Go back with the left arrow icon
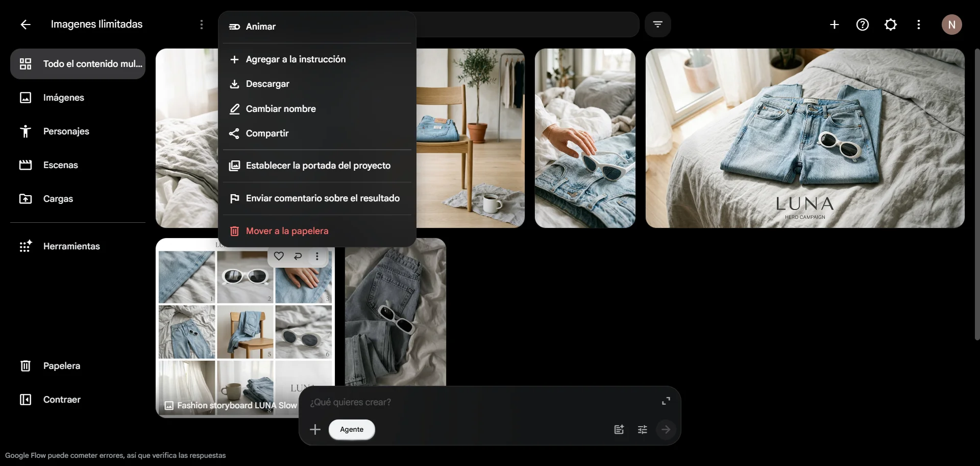The width and height of the screenshot is (980, 466). (26, 25)
